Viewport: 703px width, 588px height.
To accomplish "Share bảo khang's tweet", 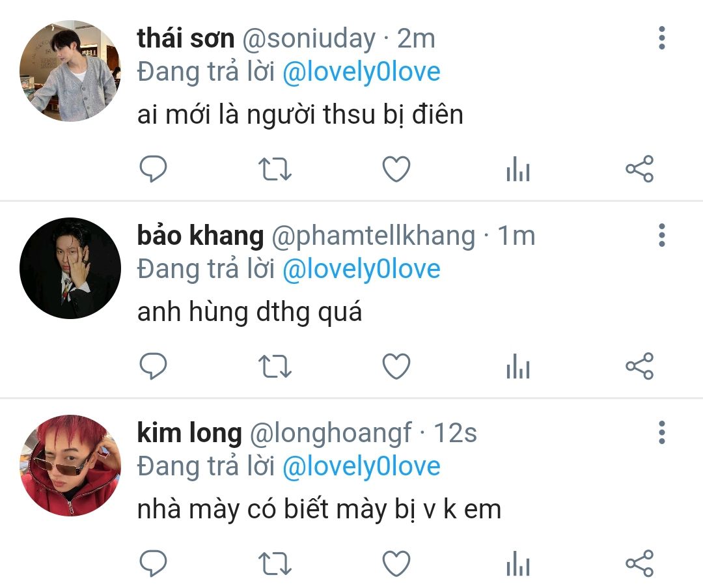I will pyautogui.click(x=639, y=367).
